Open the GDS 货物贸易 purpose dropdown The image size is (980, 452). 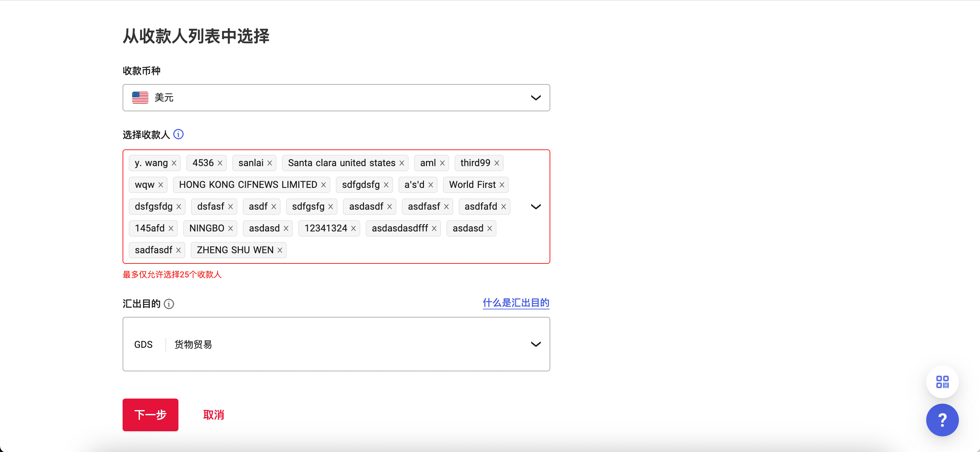[536, 344]
